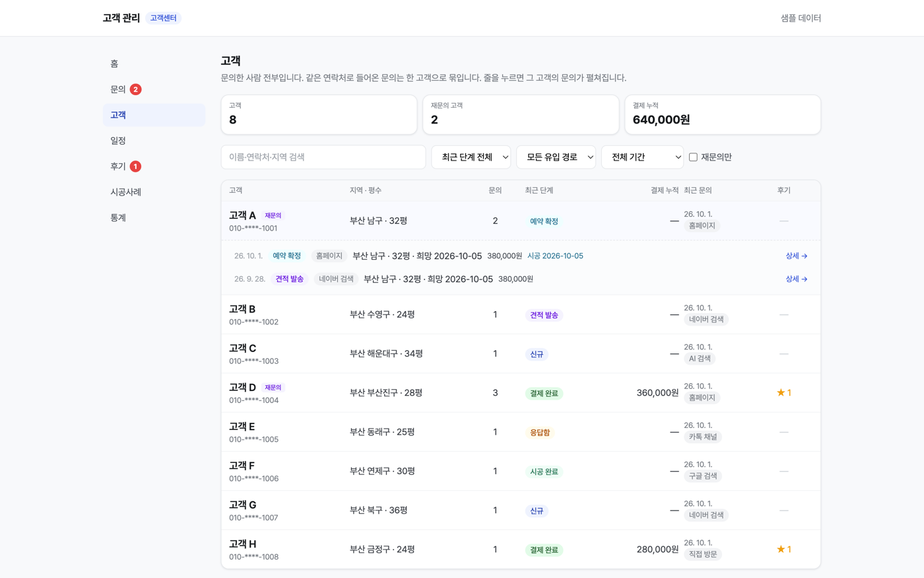Open the 최근 단계 전체 dropdown

click(x=471, y=157)
